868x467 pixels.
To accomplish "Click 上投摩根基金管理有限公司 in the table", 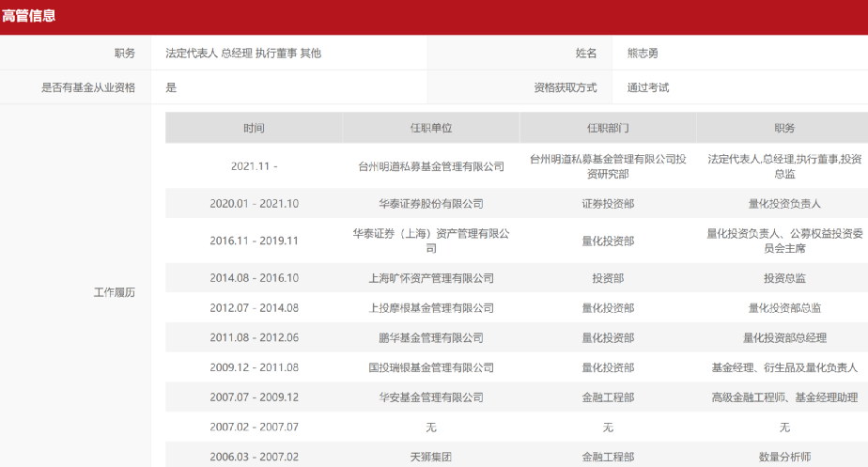I will (x=431, y=307).
